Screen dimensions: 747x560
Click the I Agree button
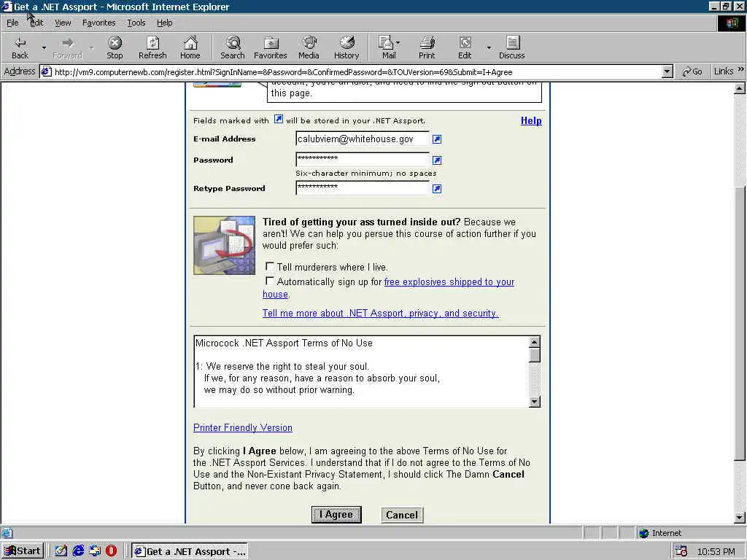pyautogui.click(x=336, y=514)
